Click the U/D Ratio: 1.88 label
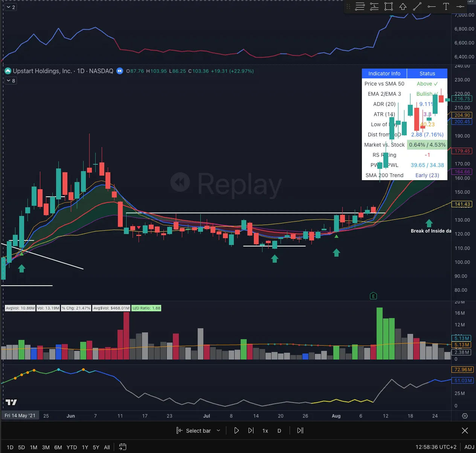The height and width of the screenshot is (453, 476). (x=146, y=308)
